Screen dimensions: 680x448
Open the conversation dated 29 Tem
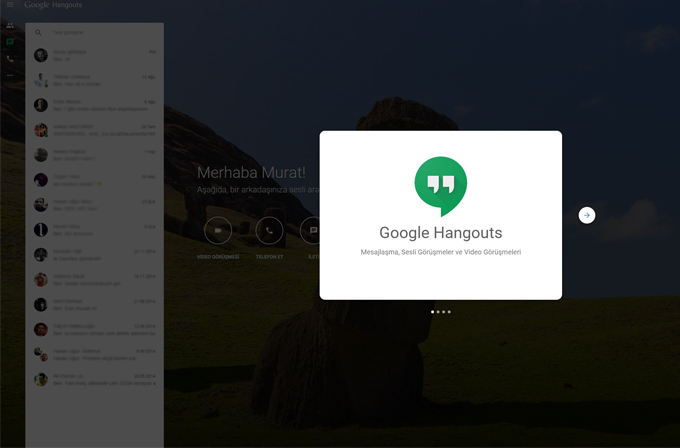pos(95,130)
